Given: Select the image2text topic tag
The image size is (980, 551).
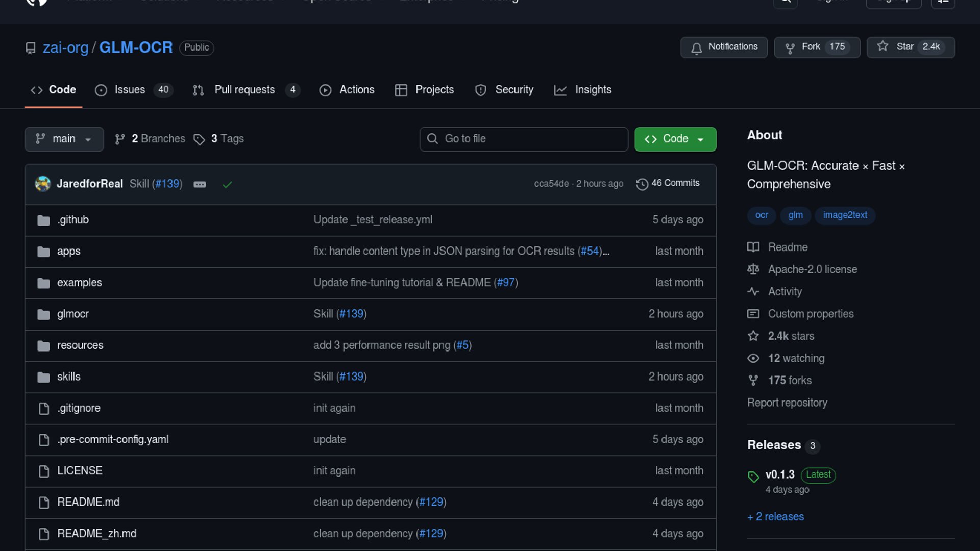Looking at the screenshot, I should click(845, 215).
